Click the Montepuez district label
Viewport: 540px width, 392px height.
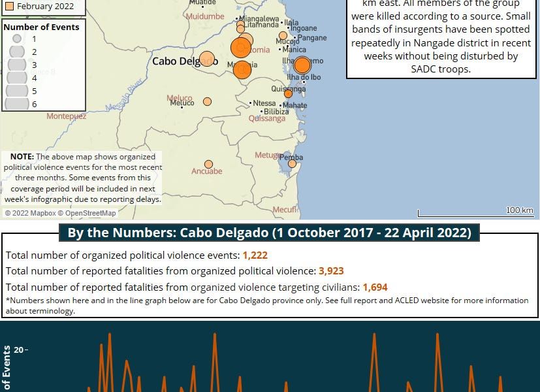[67, 116]
